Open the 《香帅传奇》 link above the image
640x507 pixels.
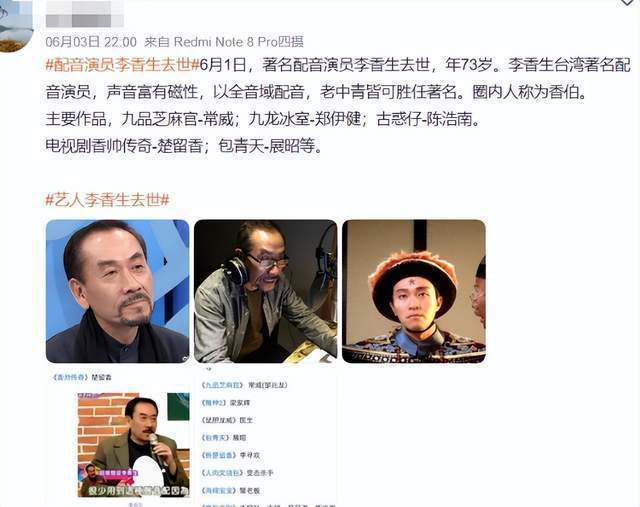(x=70, y=377)
